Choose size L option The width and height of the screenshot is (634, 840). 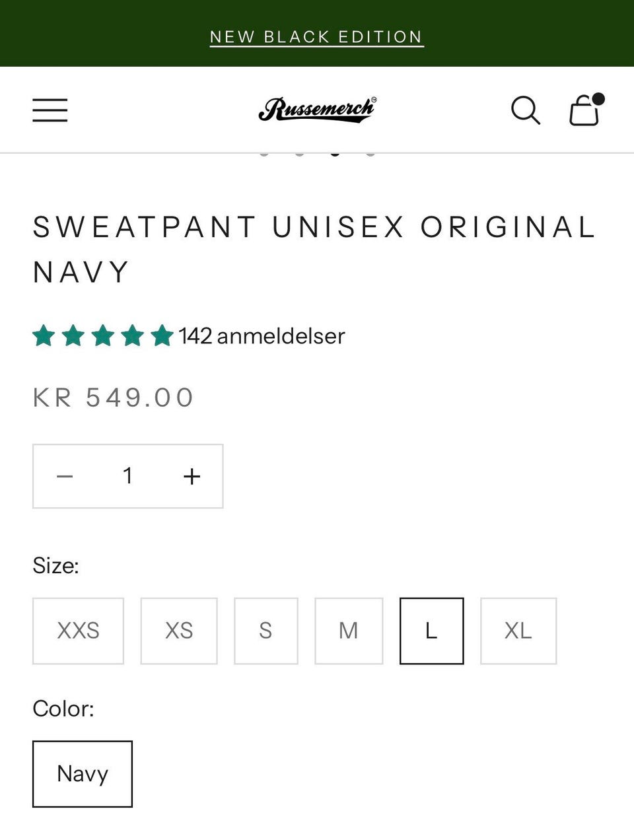tap(431, 631)
